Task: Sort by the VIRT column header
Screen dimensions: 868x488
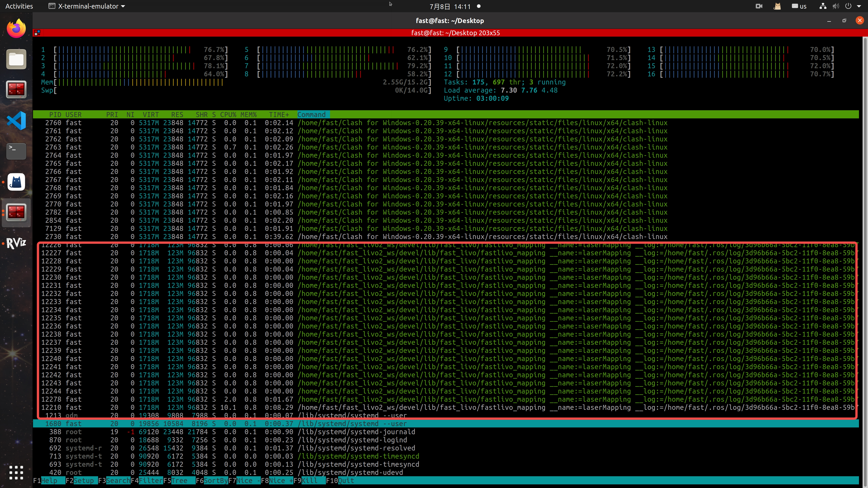Action: (x=150, y=115)
